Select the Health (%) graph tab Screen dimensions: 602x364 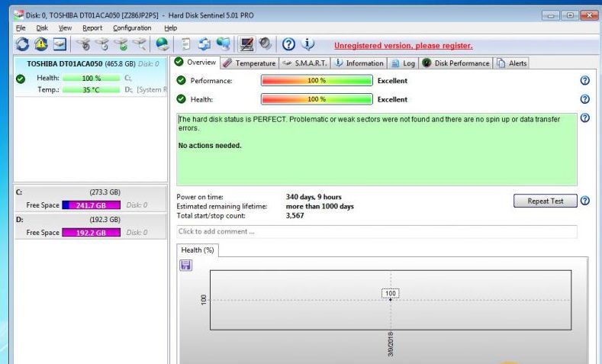tap(198, 250)
